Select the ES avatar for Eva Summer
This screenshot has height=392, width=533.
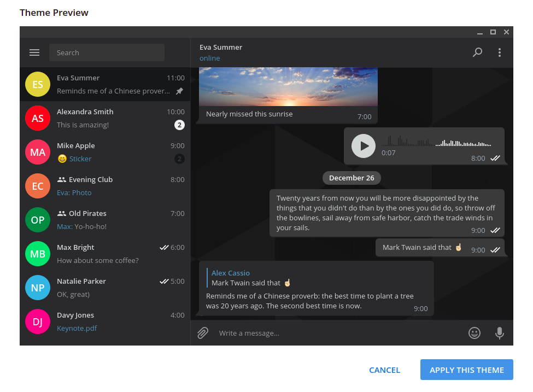coord(38,84)
